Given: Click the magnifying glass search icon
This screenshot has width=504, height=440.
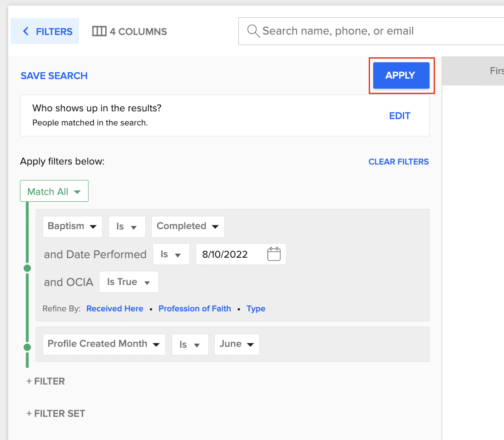Looking at the screenshot, I should [x=253, y=31].
